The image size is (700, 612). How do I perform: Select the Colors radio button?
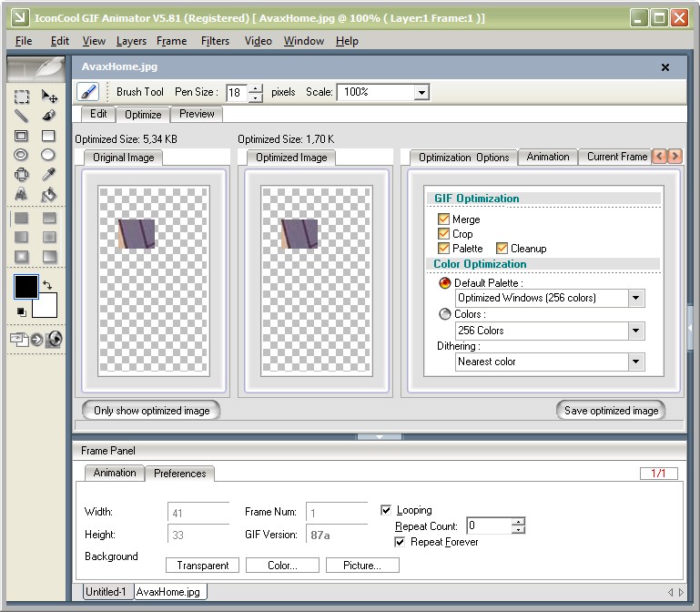[445, 314]
